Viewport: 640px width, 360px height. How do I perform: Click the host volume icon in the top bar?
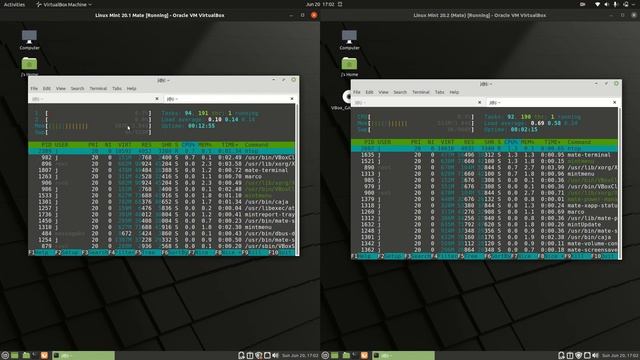click(x=607, y=4)
